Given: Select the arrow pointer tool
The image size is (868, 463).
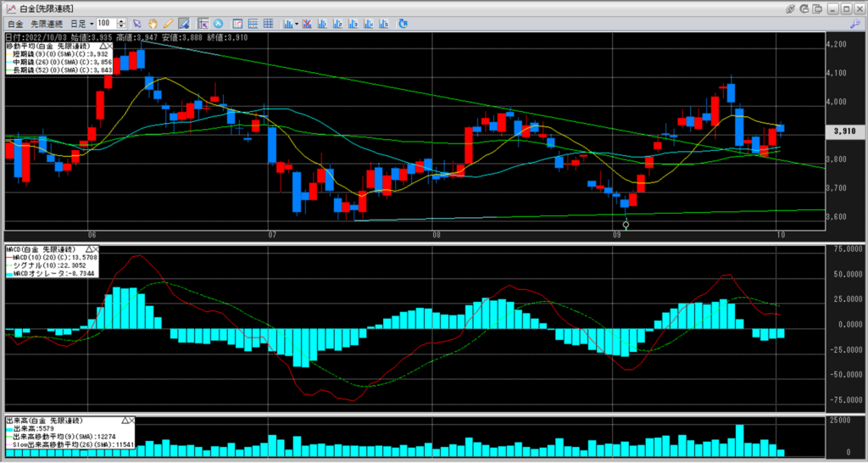Looking at the screenshot, I should 137,24.
